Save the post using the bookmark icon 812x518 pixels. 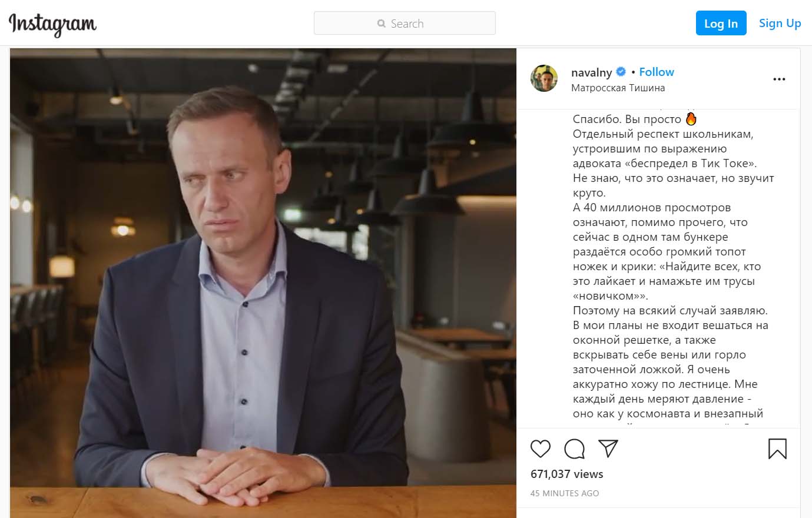(777, 449)
